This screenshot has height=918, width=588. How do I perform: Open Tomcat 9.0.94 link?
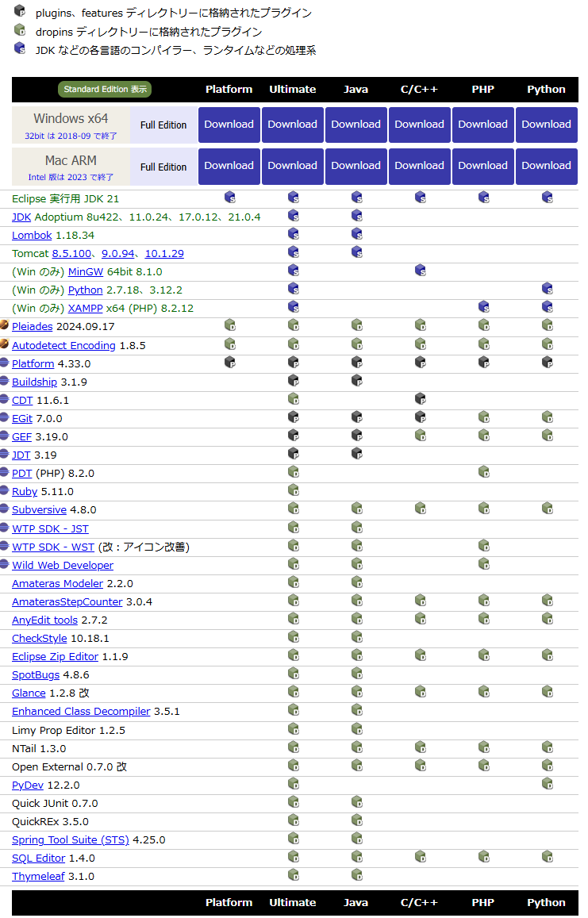(x=117, y=254)
